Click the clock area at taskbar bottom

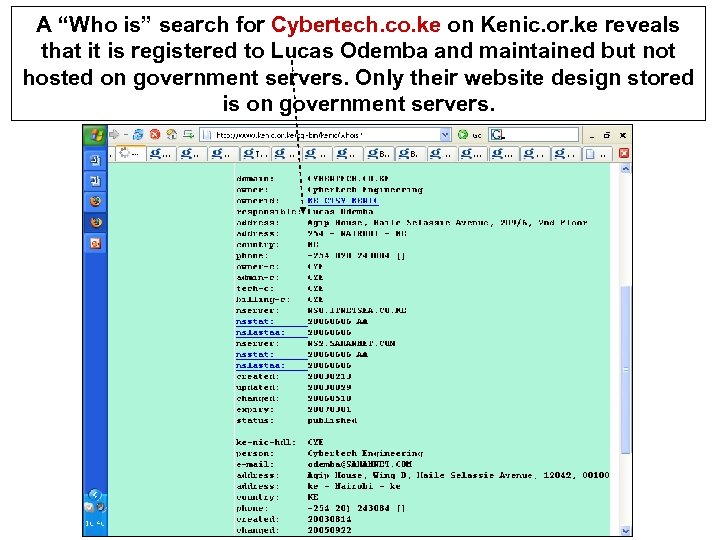(95, 523)
